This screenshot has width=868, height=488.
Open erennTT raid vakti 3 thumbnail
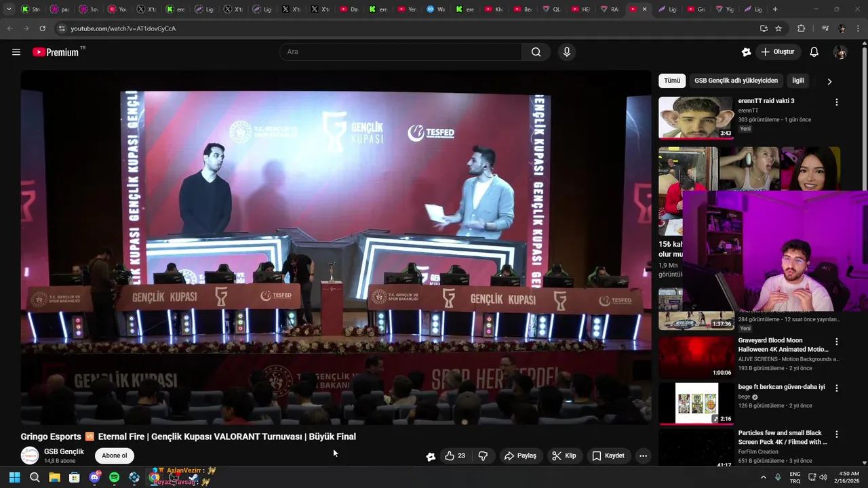coord(696,117)
